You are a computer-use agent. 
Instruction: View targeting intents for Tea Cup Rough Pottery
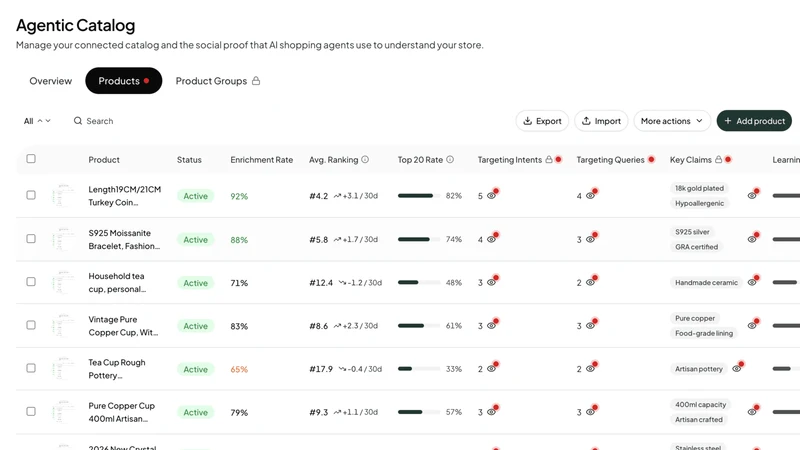pyautogui.click(x=491, y=368)
